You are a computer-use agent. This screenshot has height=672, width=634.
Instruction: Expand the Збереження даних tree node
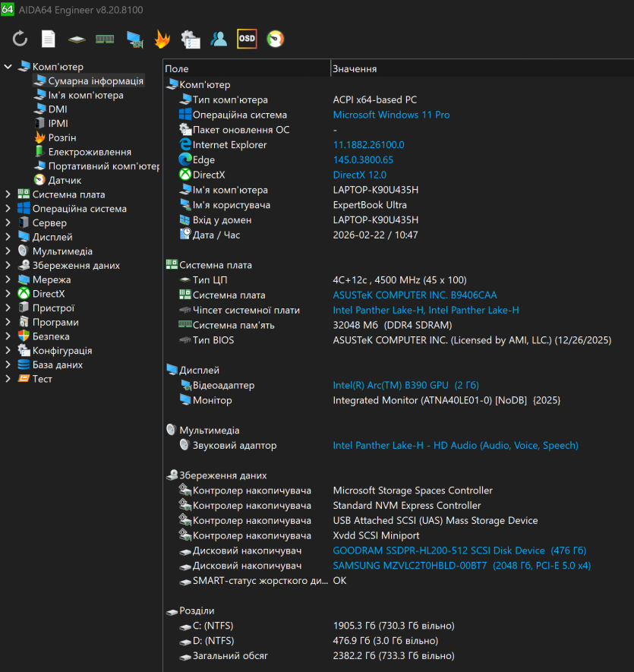[8, 266]
